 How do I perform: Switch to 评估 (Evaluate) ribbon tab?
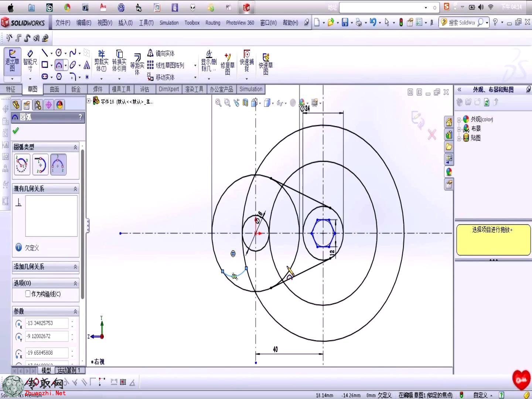144,89
